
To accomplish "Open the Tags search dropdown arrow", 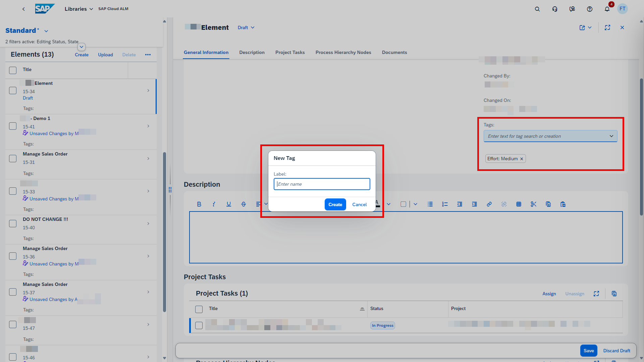I will click(611, 136).
